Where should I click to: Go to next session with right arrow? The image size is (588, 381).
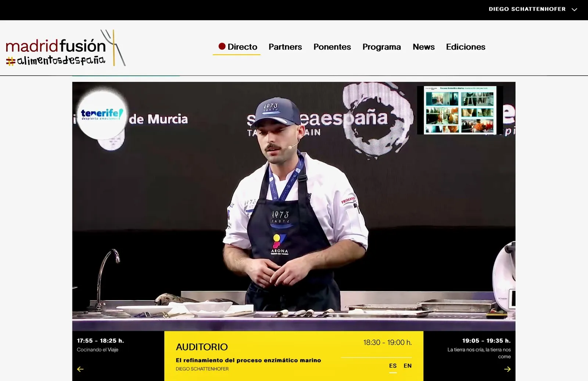pyautogui.click(x=507, y=369)
